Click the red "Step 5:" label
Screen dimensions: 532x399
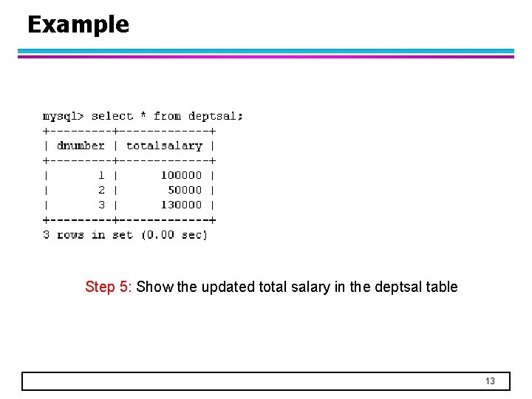(108, 287)
